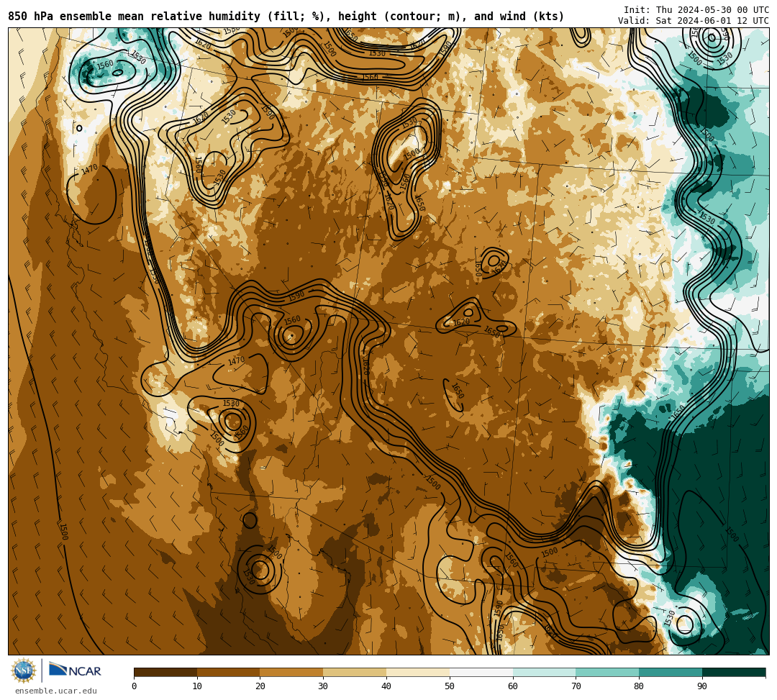Pick the 30–40% tan colorbar segment
Screen dimensions: 777x700
coord(355,672)
